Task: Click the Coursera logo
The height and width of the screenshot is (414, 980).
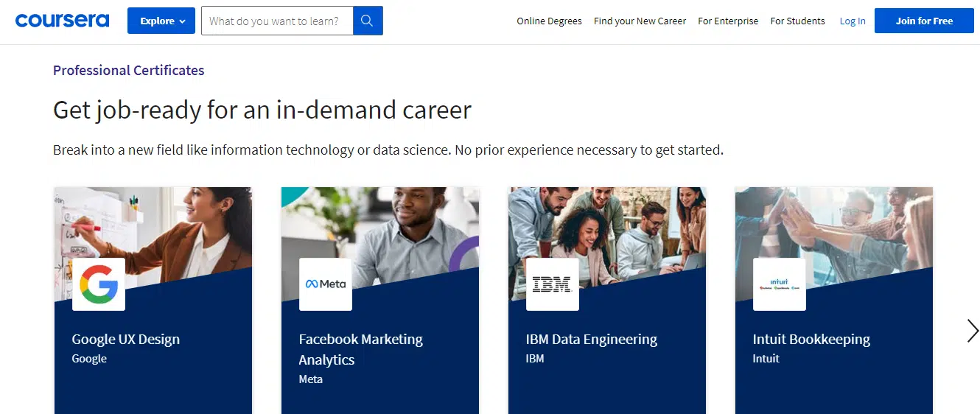Action: pyautogui.click(x=62, y=21)
